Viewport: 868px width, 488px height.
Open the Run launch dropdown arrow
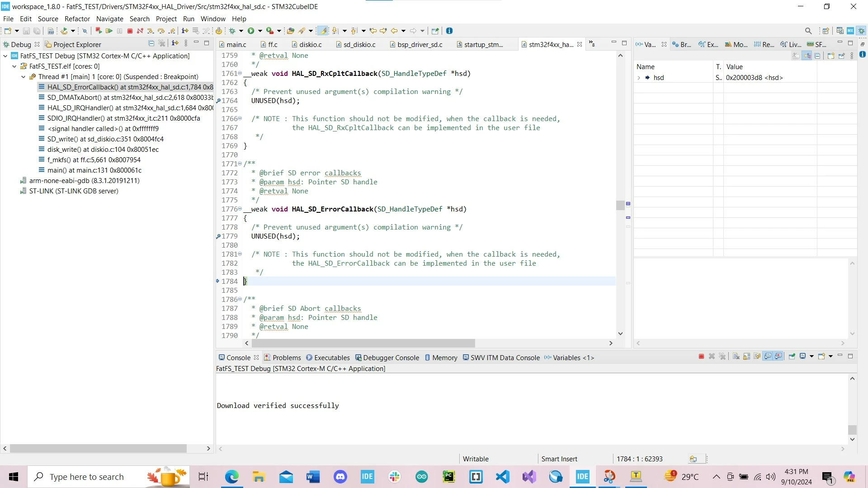click(259, 31)
